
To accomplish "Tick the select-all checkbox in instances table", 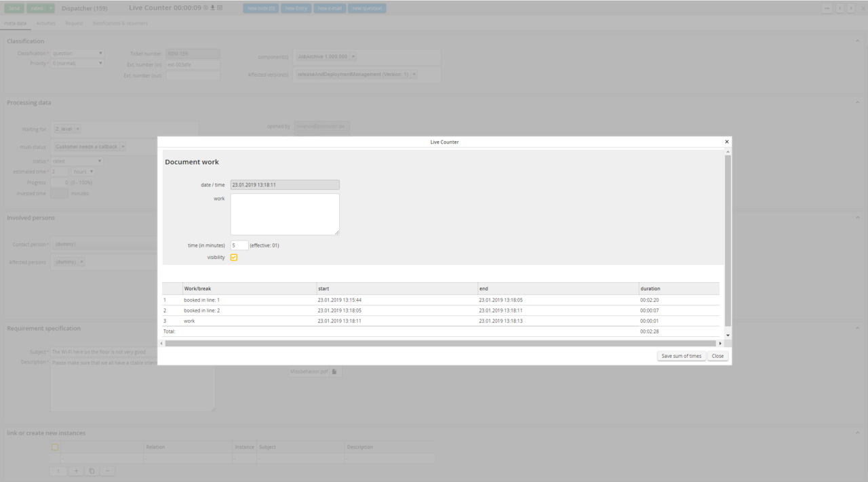I will pos(55,447).
